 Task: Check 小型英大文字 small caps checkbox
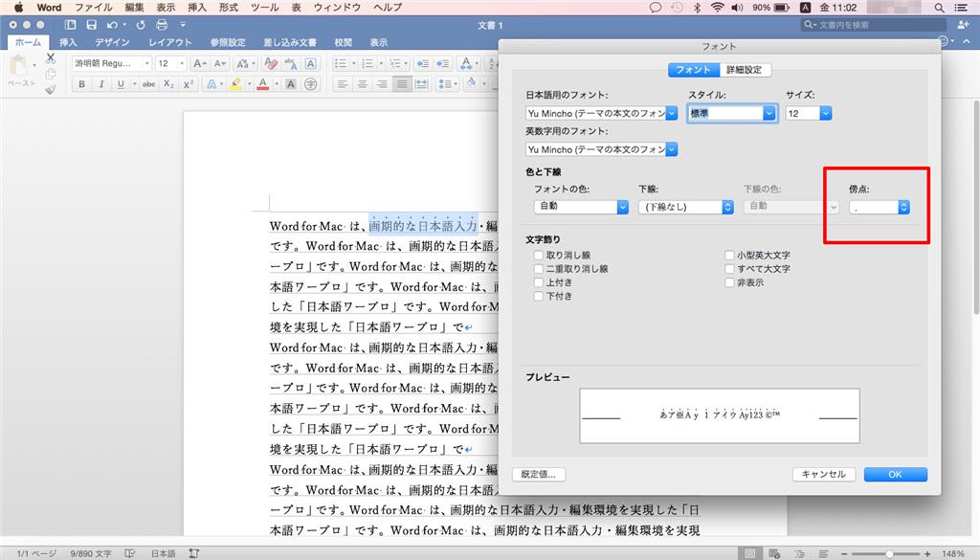pos(729,255)
